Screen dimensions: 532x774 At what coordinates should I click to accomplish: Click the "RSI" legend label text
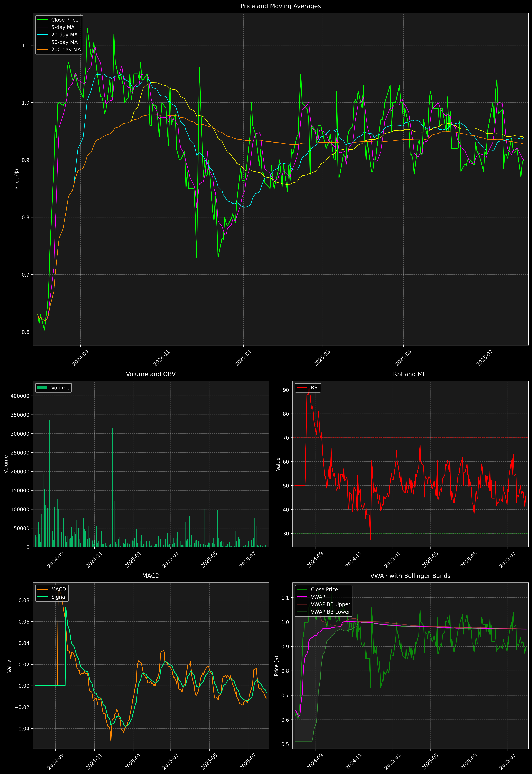pos(315,388)
